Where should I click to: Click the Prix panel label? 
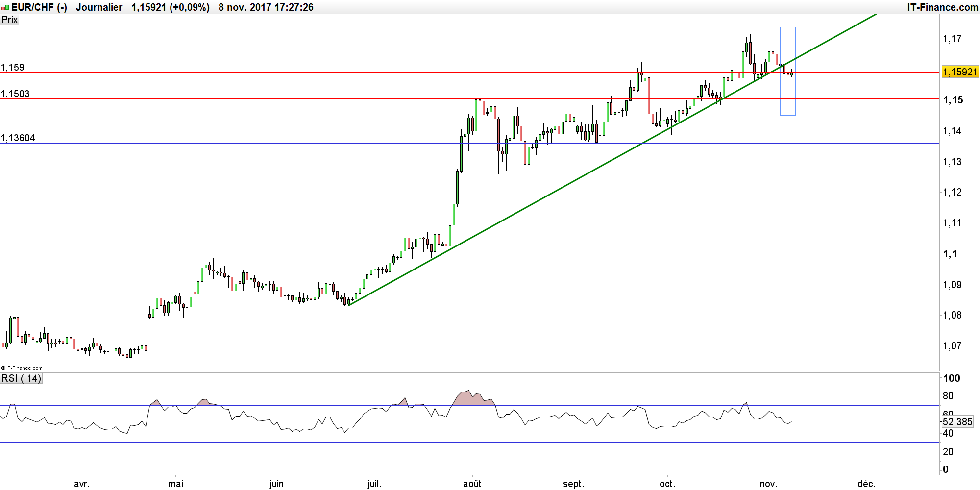(x=10, y=20)
